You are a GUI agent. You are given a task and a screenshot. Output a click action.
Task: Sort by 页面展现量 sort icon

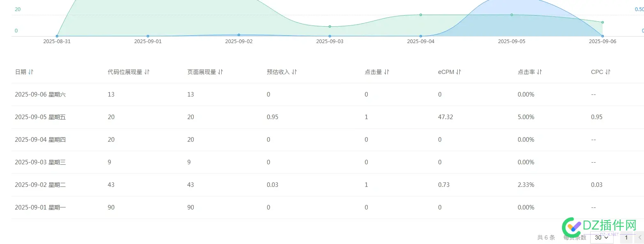220,72
